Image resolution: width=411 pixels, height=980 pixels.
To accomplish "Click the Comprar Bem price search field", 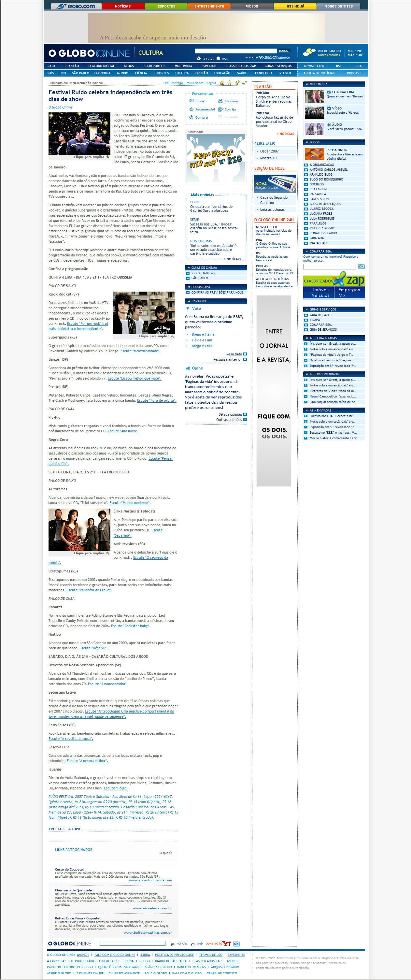I will point(329,267).
